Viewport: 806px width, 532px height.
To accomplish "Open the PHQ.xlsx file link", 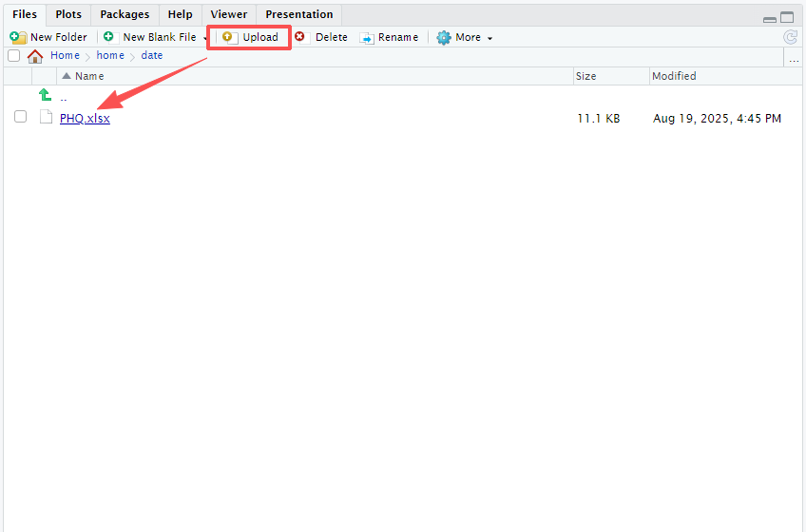I will click(85, 118).
